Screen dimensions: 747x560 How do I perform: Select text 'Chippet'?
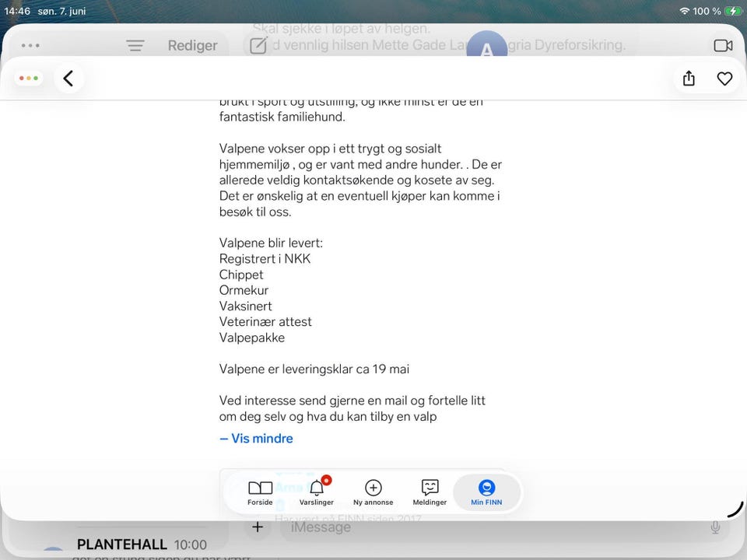point(241,275)
